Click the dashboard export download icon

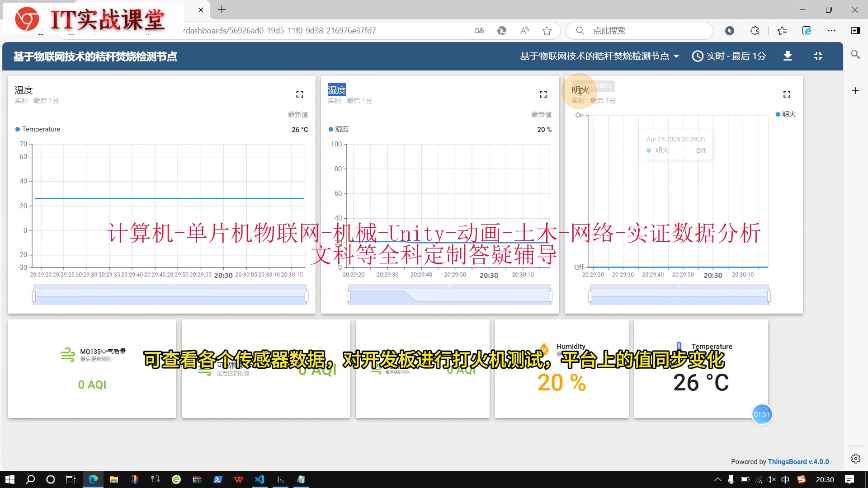click(788, 56)
